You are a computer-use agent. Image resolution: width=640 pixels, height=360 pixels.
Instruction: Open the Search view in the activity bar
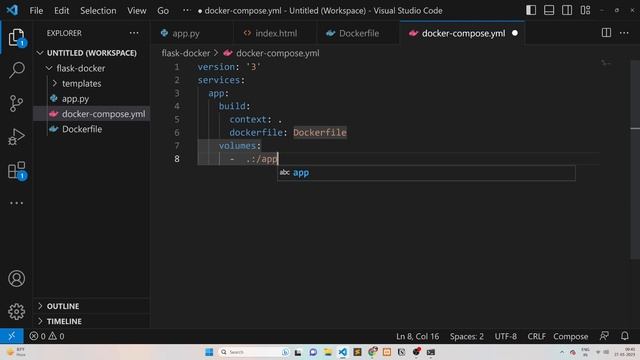coord(16,70)
